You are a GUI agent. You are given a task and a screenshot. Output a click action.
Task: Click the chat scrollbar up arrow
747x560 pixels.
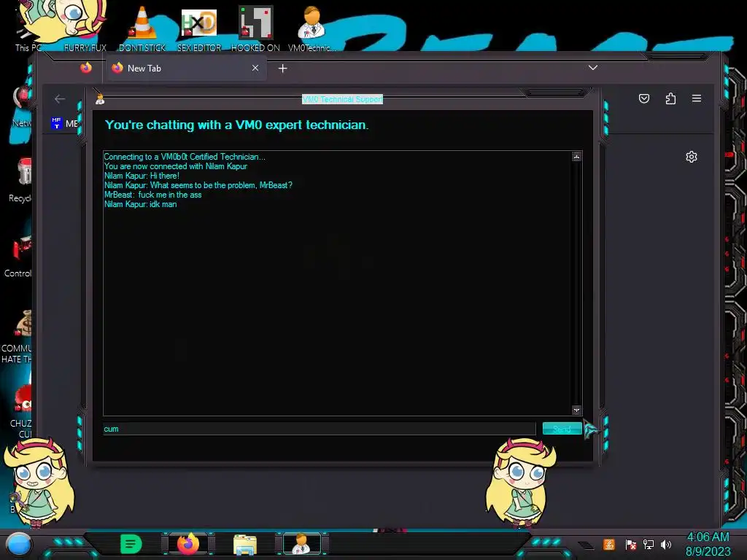pyautogui.click(x=576, y=156)
